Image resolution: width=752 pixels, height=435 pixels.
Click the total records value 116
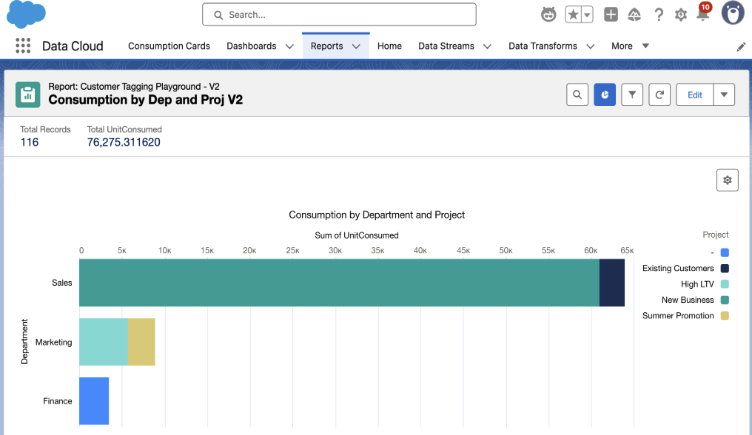pos(29,142)
